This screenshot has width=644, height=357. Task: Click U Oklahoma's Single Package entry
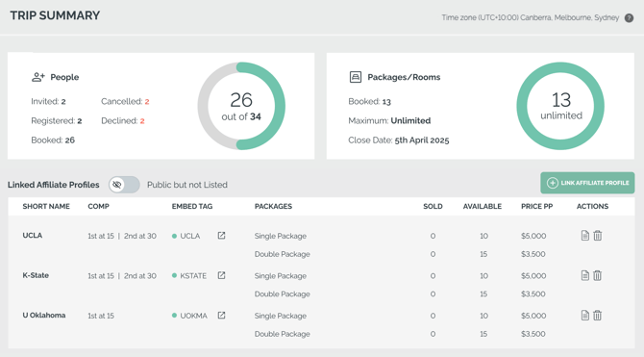(280, 316)
